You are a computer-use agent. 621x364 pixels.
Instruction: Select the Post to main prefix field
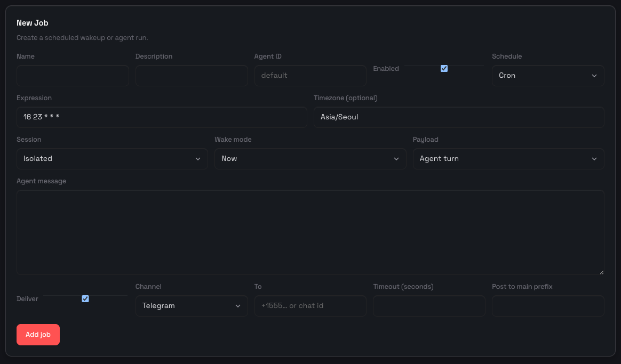548,306
